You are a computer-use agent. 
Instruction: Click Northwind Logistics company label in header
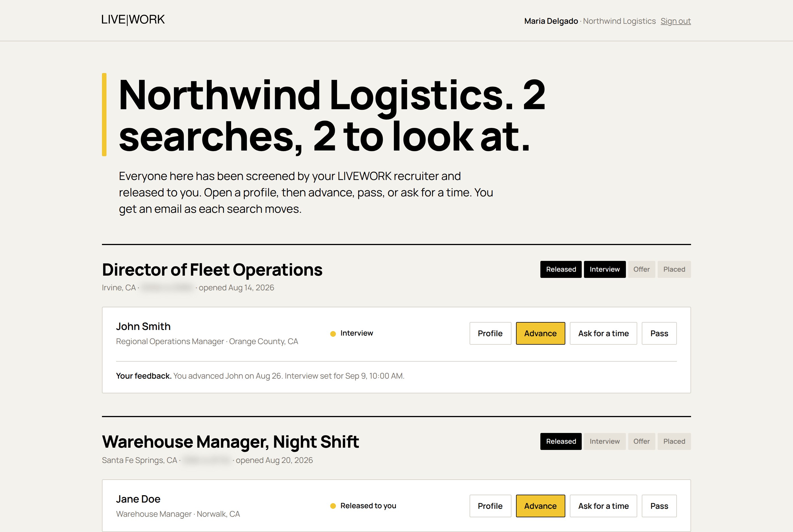pyautogui.click(x=619, y=21)
